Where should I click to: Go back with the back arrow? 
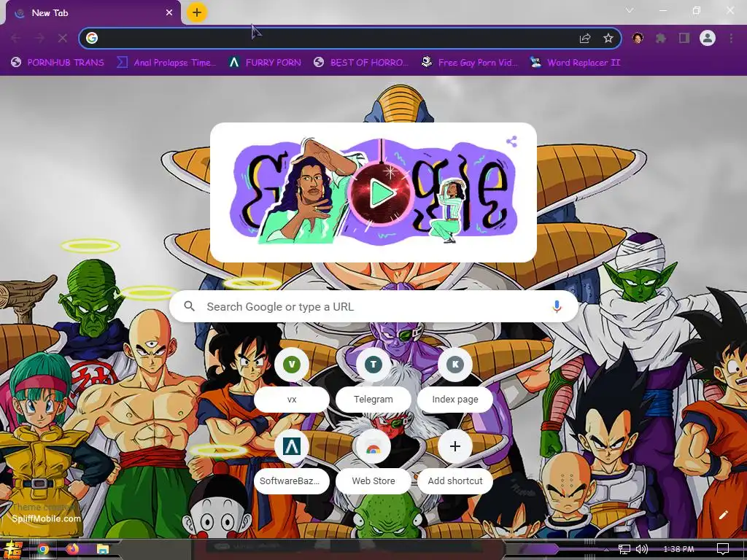click(x=16, y=38)
